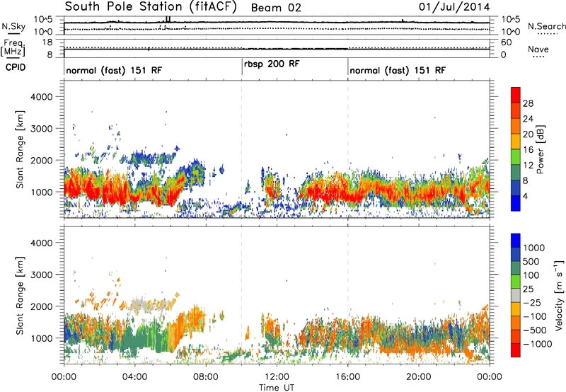
Task: Click the 'Power [dB]' colorbar title
Action: click(540, 149)
